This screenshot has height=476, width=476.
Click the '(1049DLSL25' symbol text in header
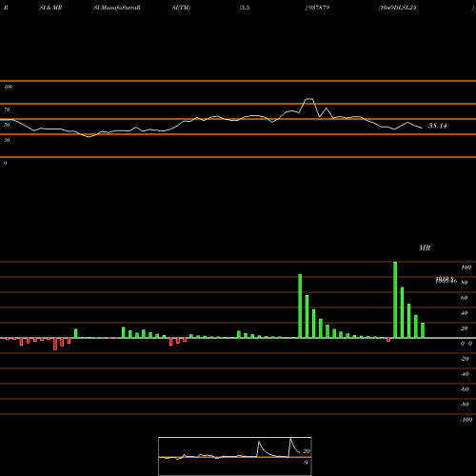397,8
